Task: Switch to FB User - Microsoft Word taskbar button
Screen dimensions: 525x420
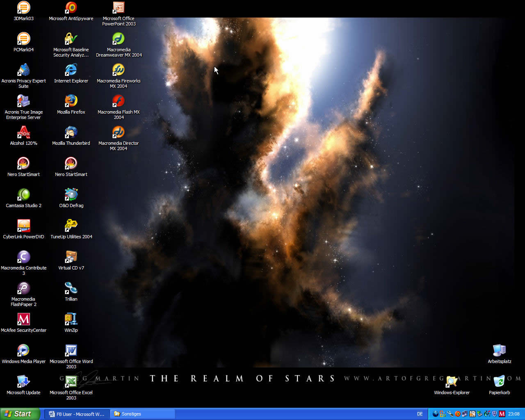Action: tap(77, 414)
